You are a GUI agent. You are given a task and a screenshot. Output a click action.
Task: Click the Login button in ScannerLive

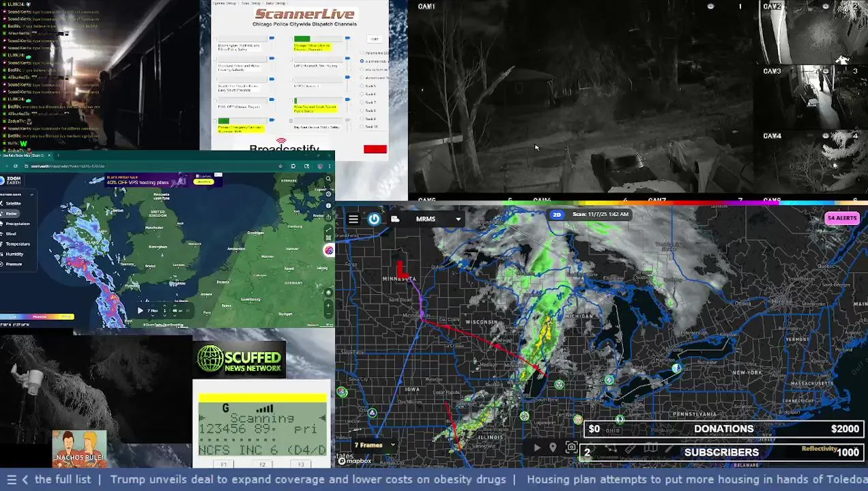pos(375,39)
